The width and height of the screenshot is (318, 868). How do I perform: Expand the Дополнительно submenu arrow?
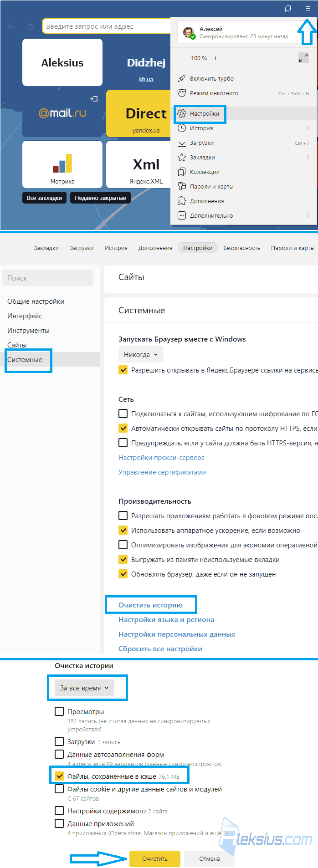[308, 215]
